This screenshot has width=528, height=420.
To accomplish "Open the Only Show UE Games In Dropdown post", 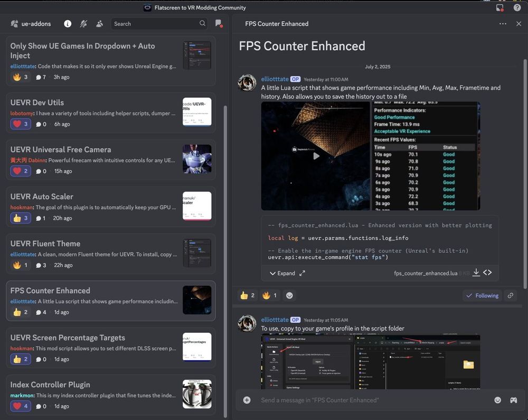I will coord(111,61).
